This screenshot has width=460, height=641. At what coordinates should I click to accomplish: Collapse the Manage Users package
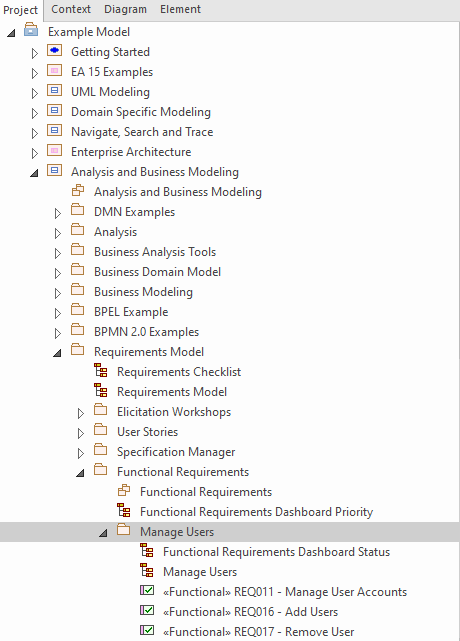pos(103,533)
